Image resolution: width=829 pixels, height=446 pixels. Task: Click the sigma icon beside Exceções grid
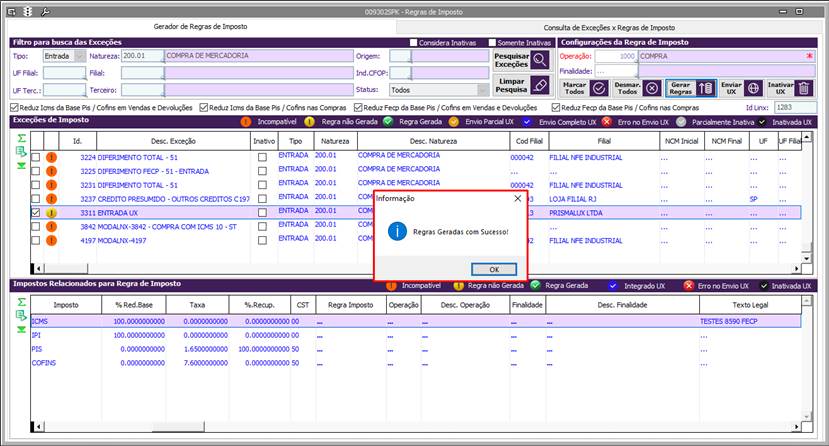[21, 137]
